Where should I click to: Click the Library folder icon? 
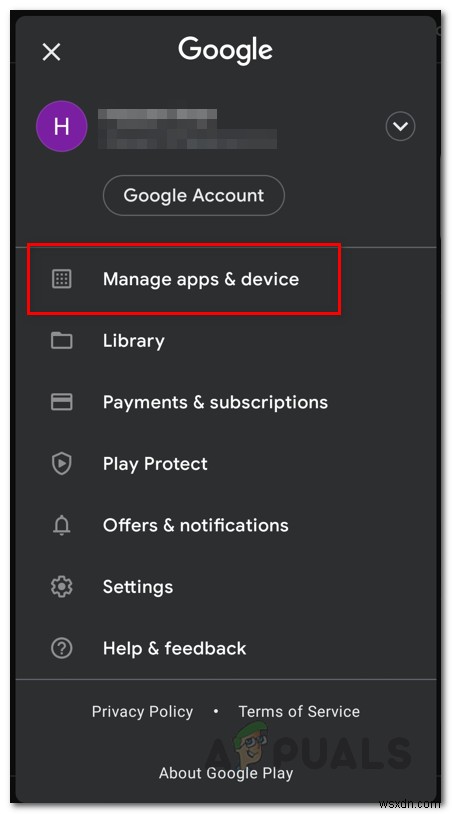pos(62,341)
